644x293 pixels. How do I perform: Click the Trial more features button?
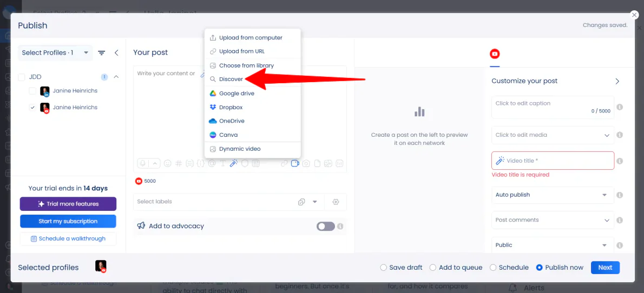68,204
